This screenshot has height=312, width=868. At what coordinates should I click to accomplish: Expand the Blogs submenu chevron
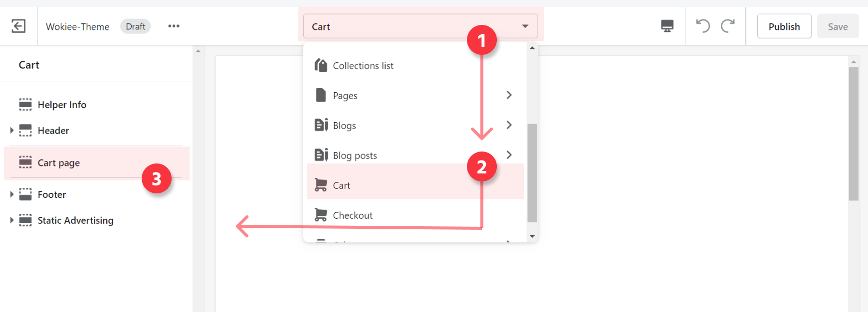pos(509,125)
